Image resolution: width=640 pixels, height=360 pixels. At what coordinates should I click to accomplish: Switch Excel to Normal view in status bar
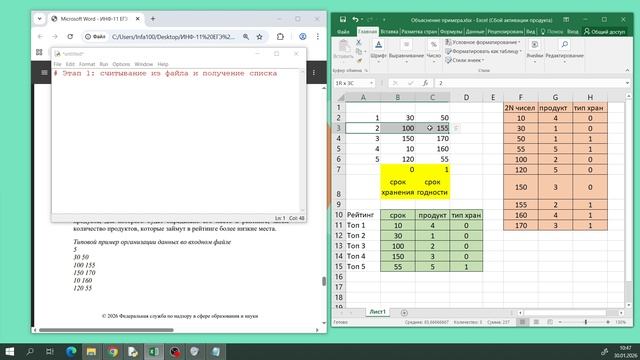pos(522,322)
